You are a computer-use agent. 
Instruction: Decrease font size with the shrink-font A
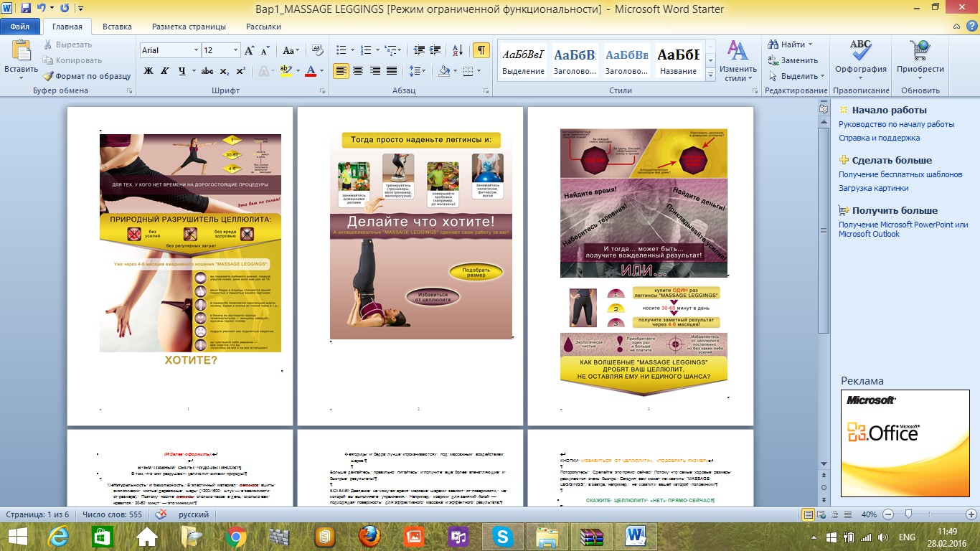tap(265, 50)
